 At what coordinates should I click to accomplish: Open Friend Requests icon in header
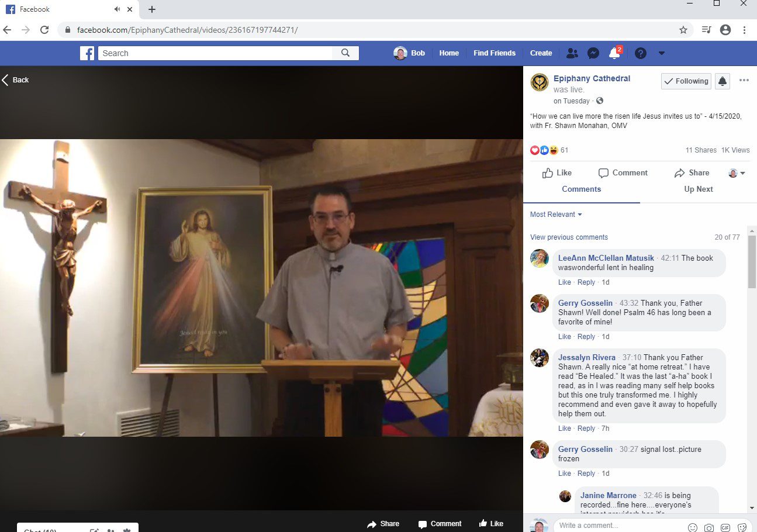click(572, 53)
